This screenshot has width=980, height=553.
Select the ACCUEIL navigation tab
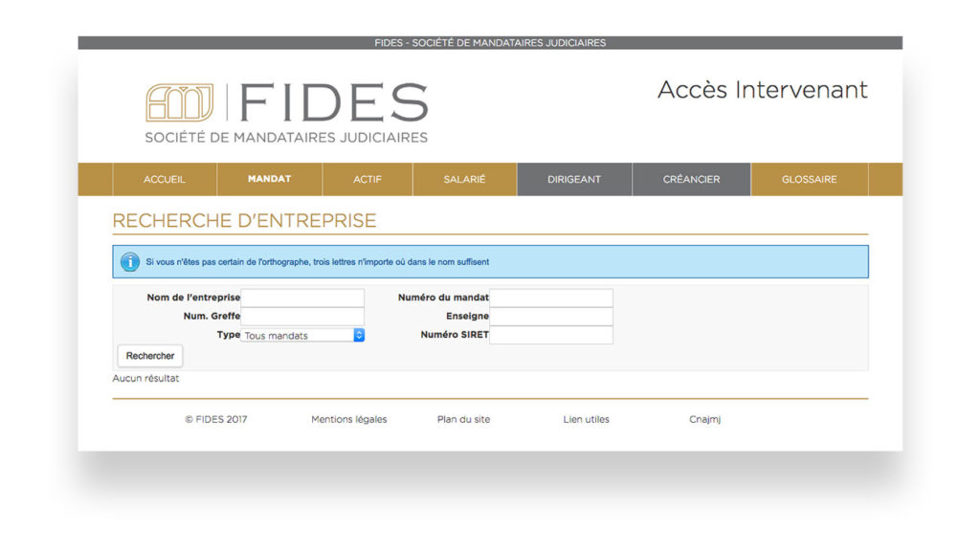coord(164,179)
